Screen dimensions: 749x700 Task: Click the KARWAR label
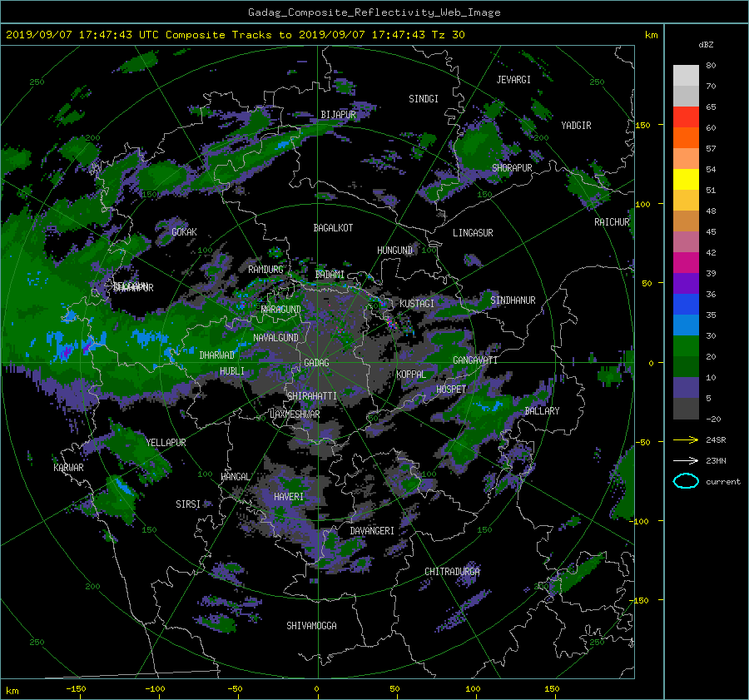[x=68, y=467]
